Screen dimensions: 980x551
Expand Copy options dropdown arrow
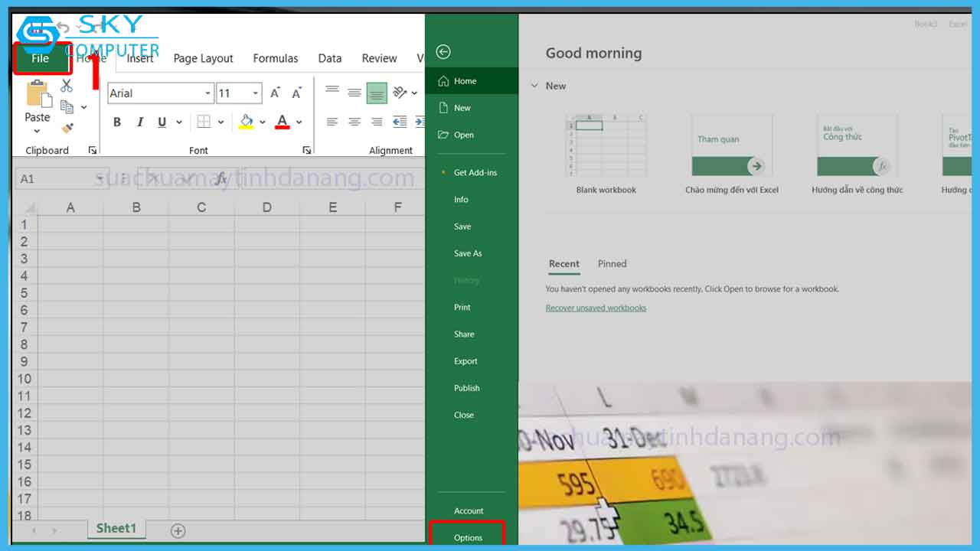(x=83, y=107)
